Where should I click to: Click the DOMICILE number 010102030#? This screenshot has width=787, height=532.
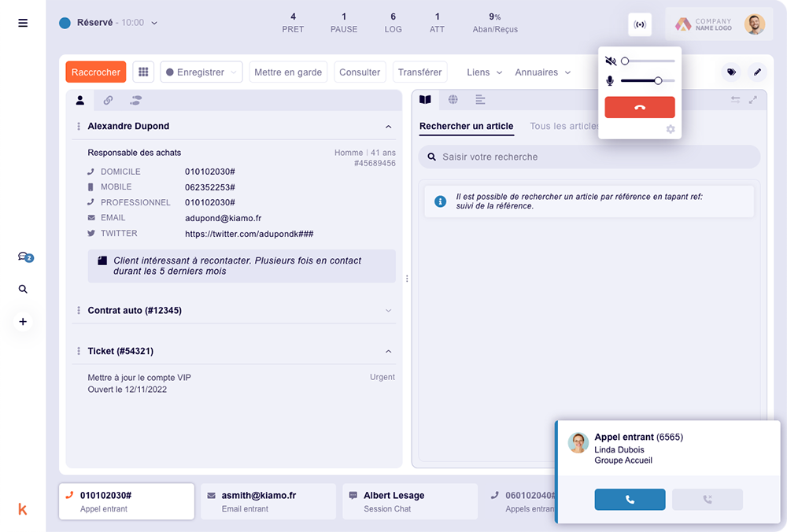210,172
